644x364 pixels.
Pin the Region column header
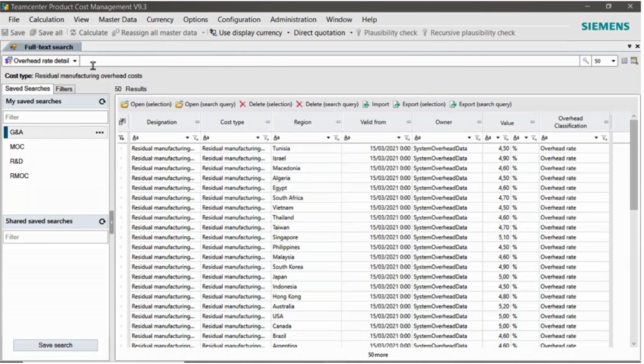click(338, 122)
